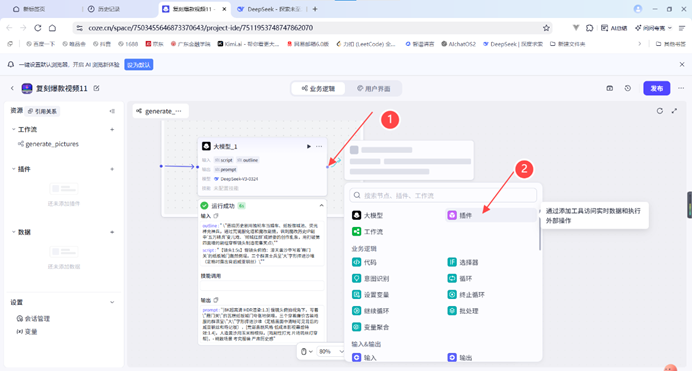692x371 pixels.
Task: Insert the 批处理 batch node
Action: pos(463,311)
